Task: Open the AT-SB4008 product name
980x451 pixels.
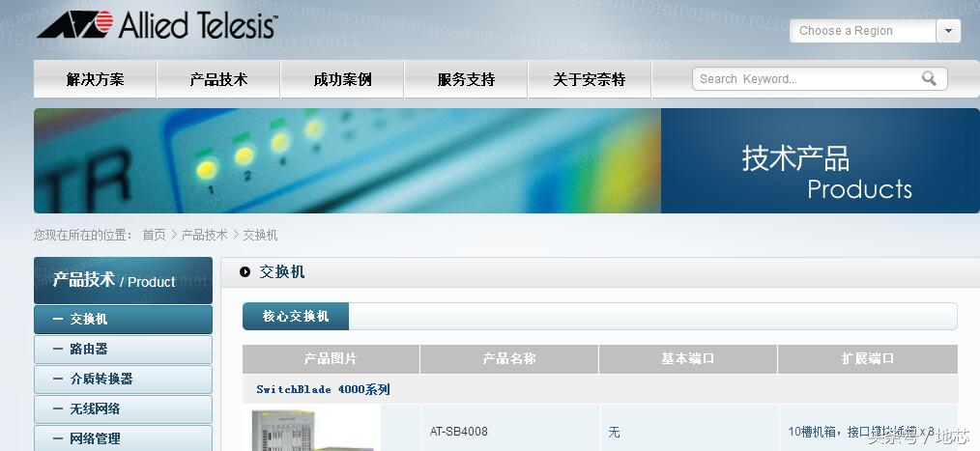Action: click(459, 432)
